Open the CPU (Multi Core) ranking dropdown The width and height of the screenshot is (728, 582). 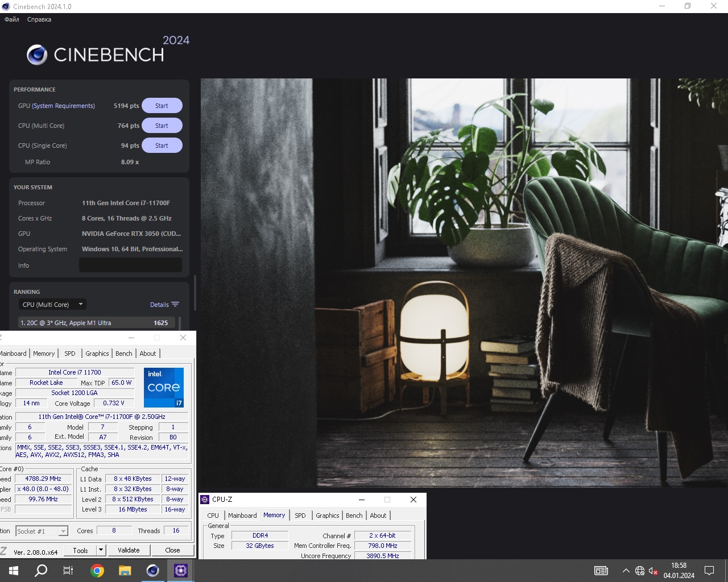click(x=52, y=305)
